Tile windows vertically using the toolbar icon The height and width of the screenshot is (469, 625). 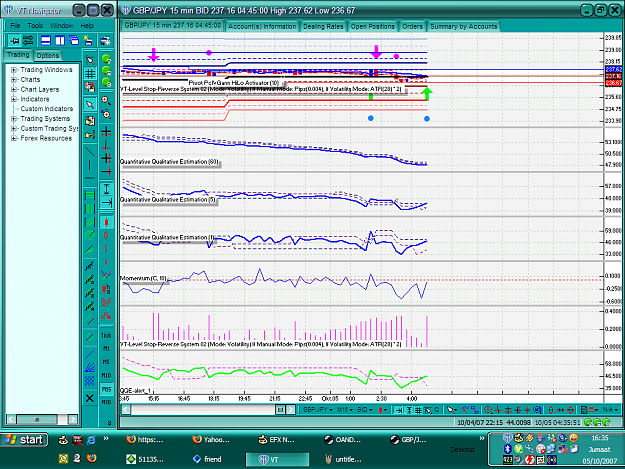tap(60, 40)
